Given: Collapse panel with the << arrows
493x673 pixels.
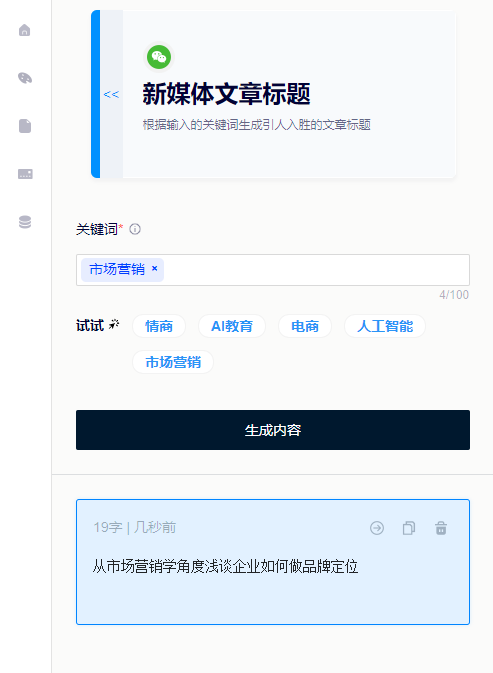Looking at the screenshot, I should 111,94.
